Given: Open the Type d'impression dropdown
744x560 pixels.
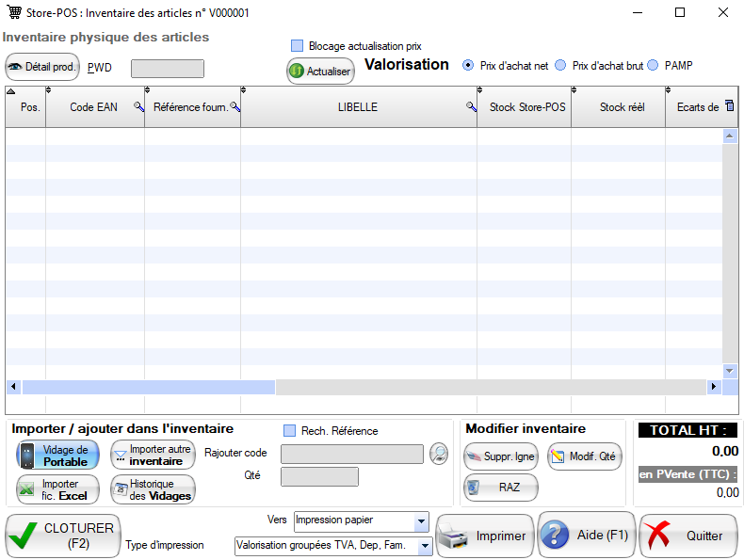Looking at the screenshot, I should coord(425,546).
